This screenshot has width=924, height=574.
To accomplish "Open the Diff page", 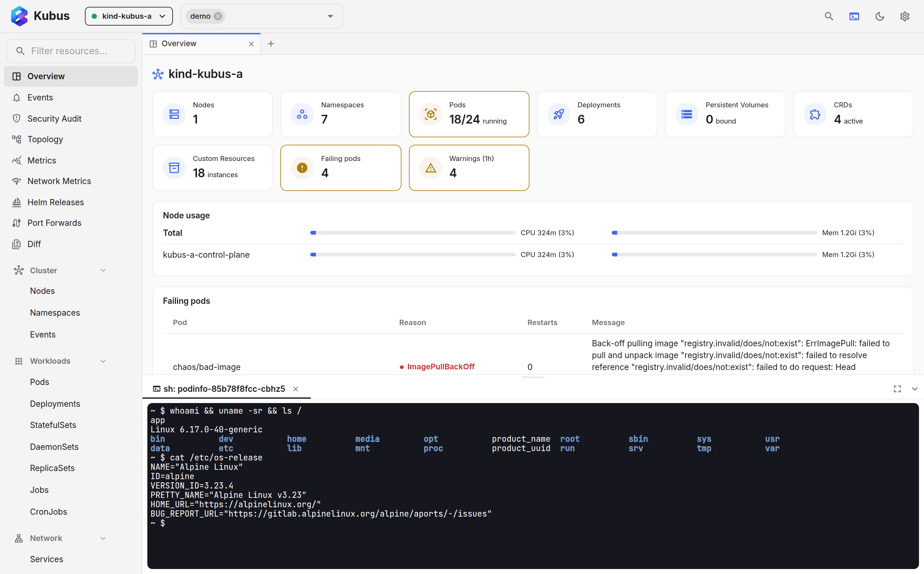I will pyautogui.click(x=71, y=244).
